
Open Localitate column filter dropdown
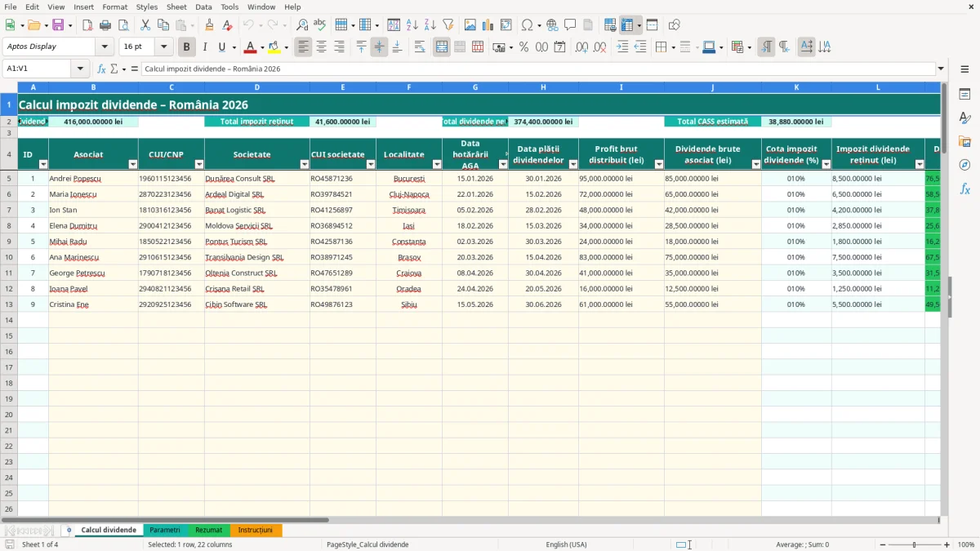tap(437, 164)
